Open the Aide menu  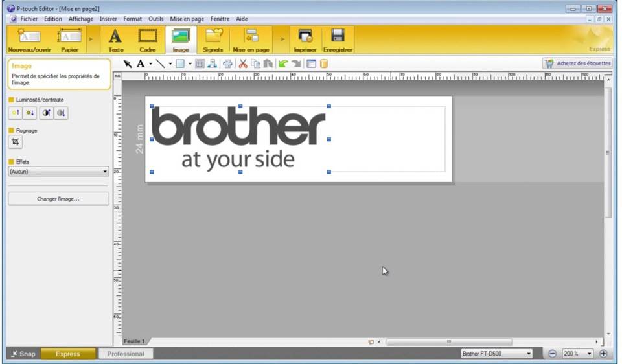pos(242,19)
